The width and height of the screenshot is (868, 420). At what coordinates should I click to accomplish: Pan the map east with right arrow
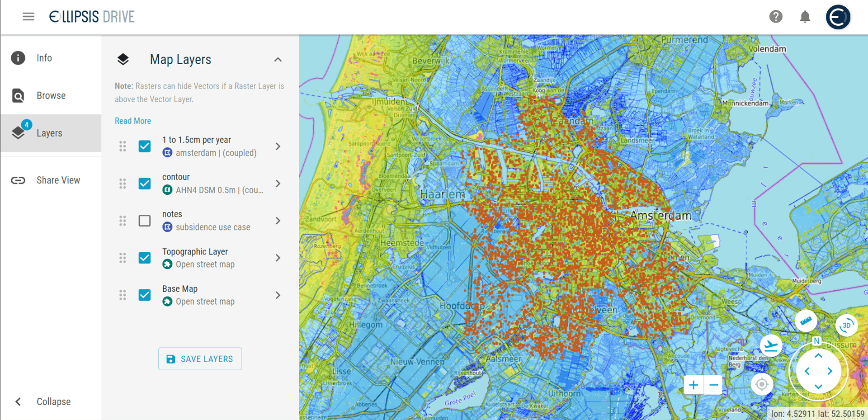tap(830, 371)
